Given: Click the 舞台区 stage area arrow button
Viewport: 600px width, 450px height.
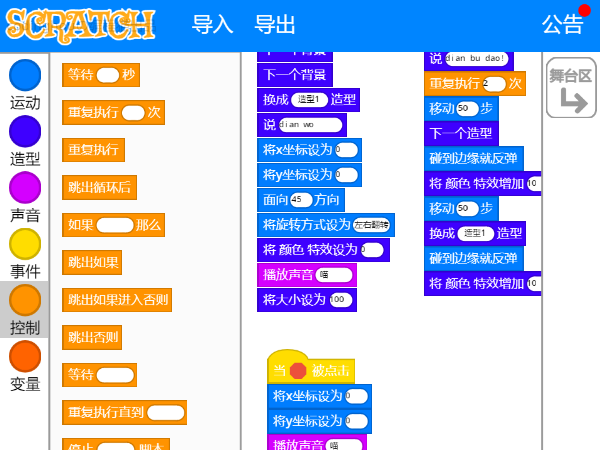Looking at the screenshot, I should (x=571, y=88).
